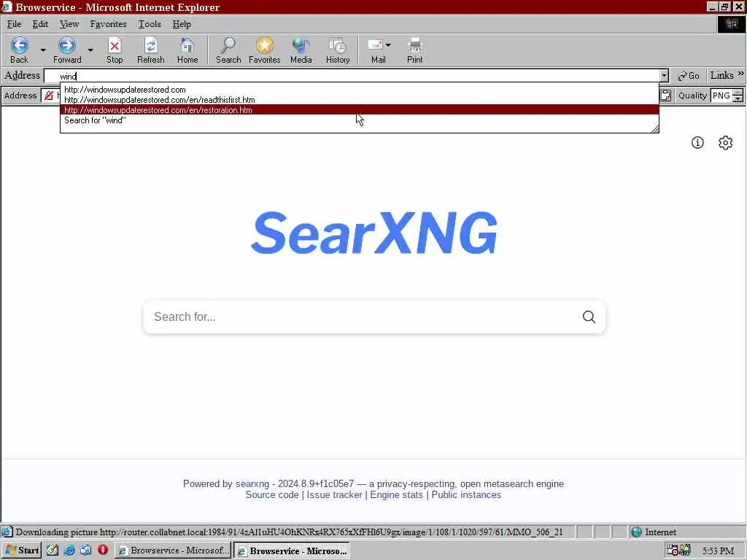The width and height of the screenshot is (747, 560).
Task: Click the status bar page icon
Action: [7, 532]
